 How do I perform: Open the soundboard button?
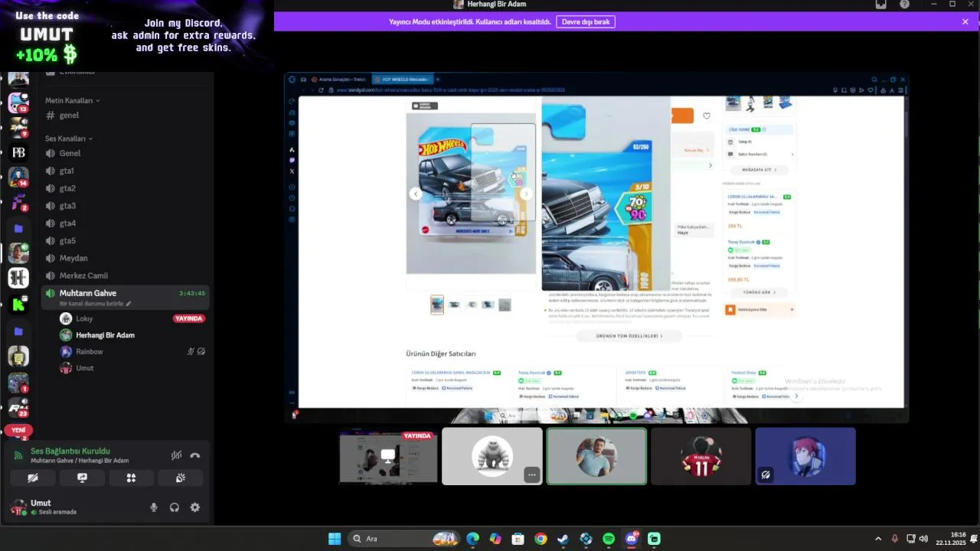pyautogui.click(x=180, y=478)
